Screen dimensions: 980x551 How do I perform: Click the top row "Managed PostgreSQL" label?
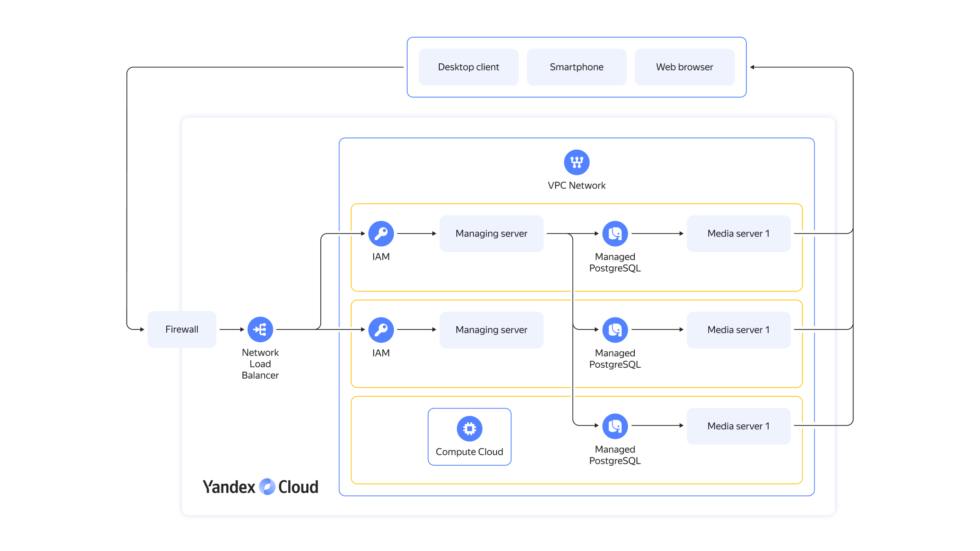click(615, 262)
